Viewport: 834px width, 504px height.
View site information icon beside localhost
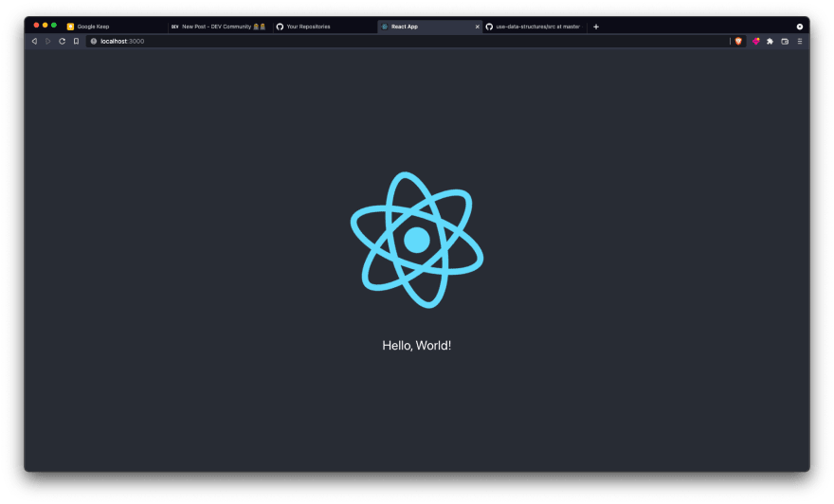(x=94, y=41)
